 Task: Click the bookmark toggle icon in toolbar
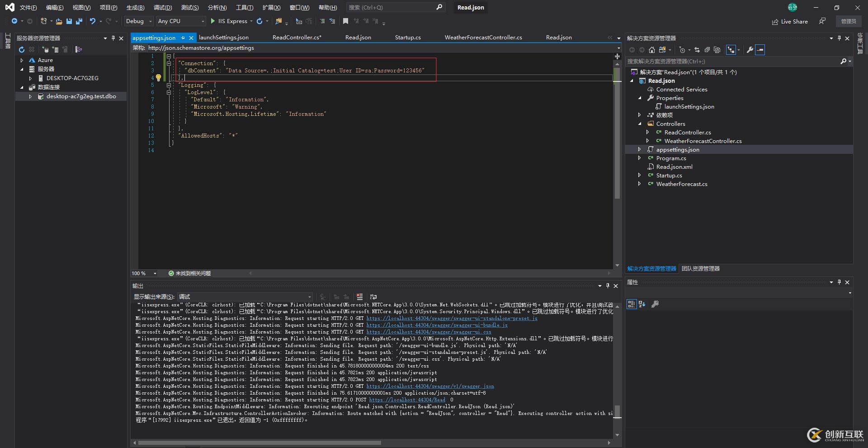click(x=346, y=21)
